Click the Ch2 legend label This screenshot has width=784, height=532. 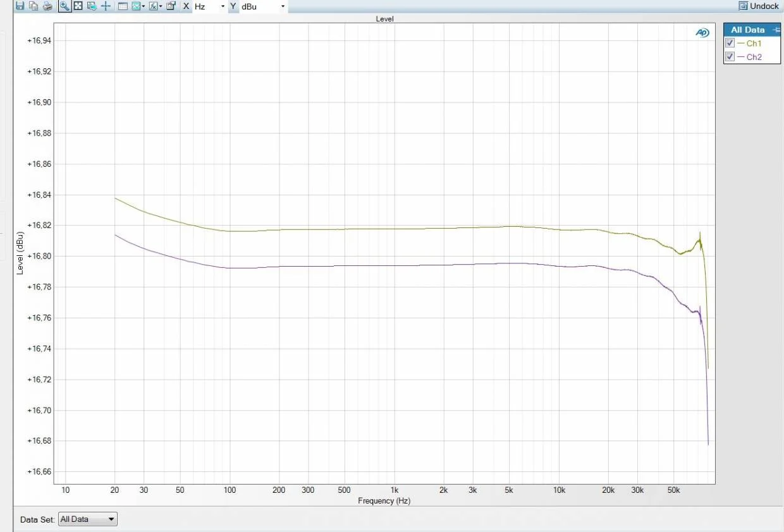[754, 57]
